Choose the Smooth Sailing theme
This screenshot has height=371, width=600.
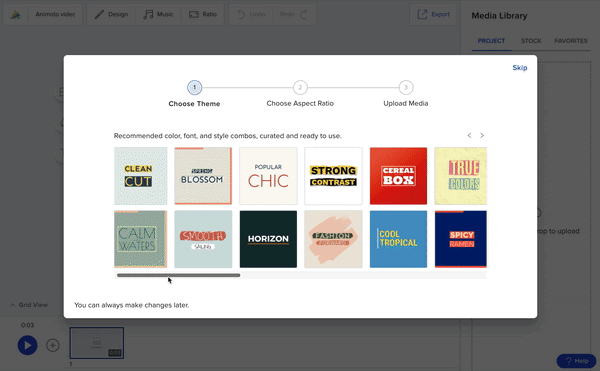coord(203,239)
